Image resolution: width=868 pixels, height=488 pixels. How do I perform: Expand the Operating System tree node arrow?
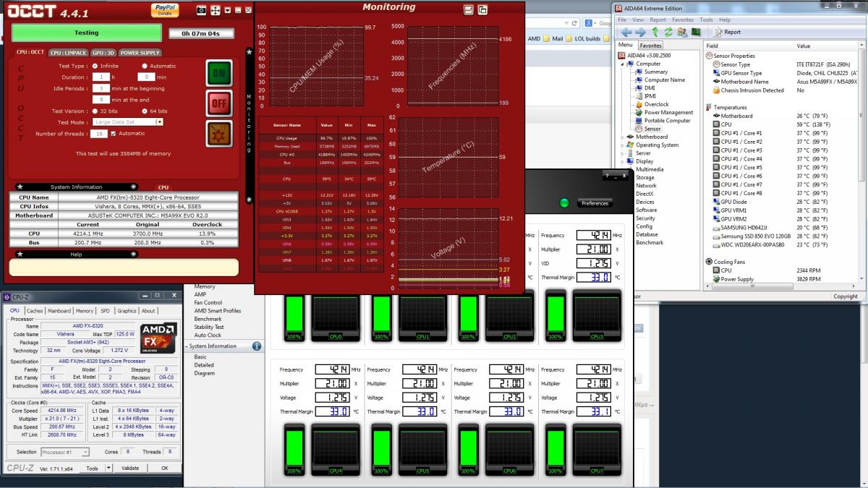pos(623,145)
